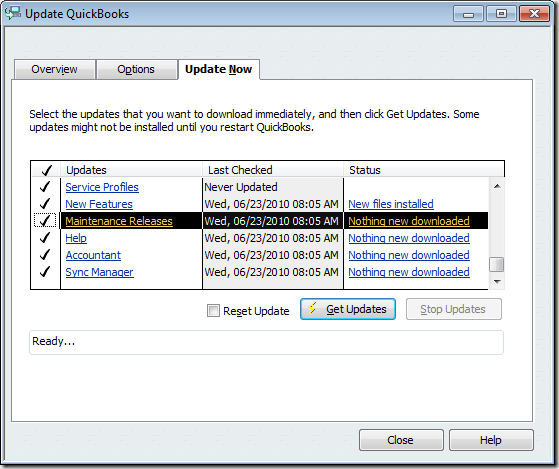Open the Maintenance Releases link
Screen dimensions: 559x469
tap(119, 221)
